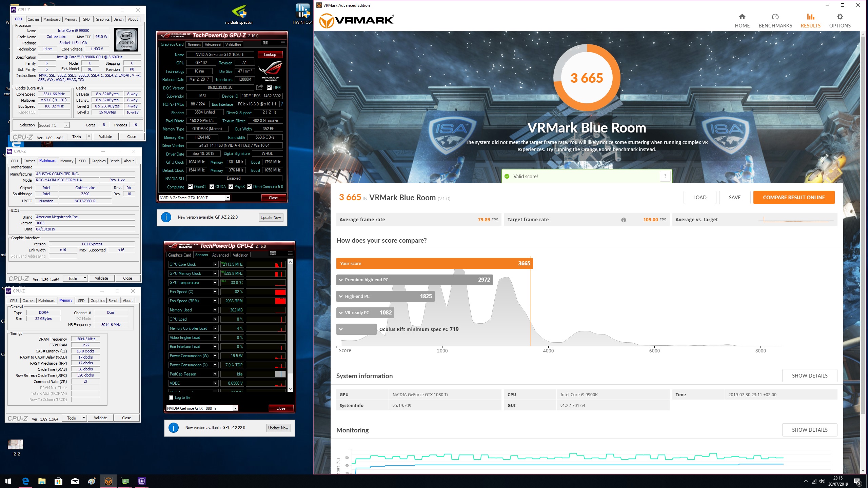This screenshot has height=488, width=868.
Task: Click the Load result button in VRMark
Action: pyautogui.click(x=700, y=198)
